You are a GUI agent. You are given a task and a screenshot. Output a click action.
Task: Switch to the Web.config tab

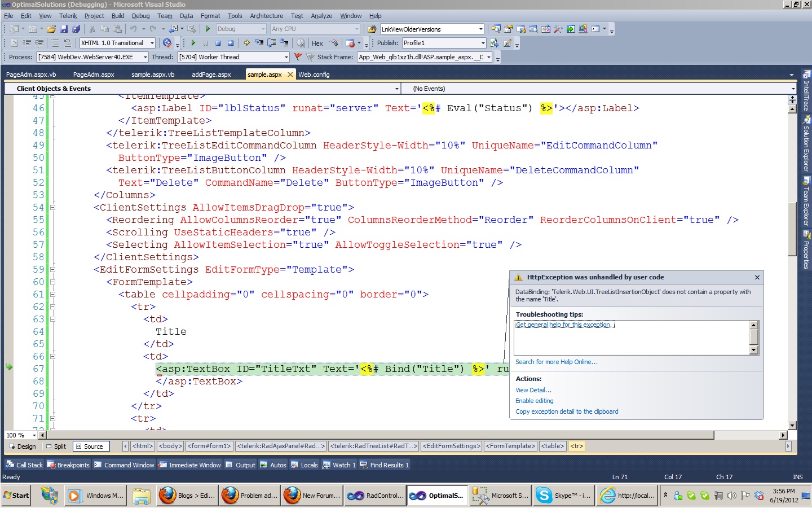pyautogui.click(x=314, y=75)
